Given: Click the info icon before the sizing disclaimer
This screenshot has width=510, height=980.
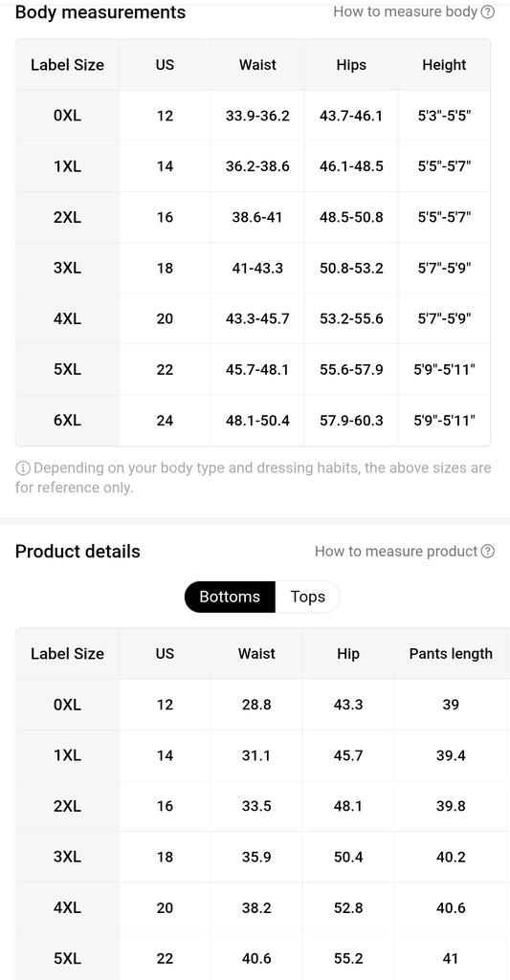Looking at the screenshot, I should click(23, 468).
